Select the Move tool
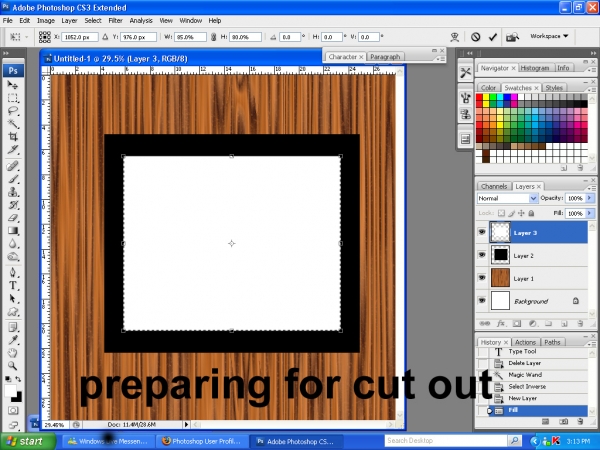 pyautogui.click(x=13, y=85)
